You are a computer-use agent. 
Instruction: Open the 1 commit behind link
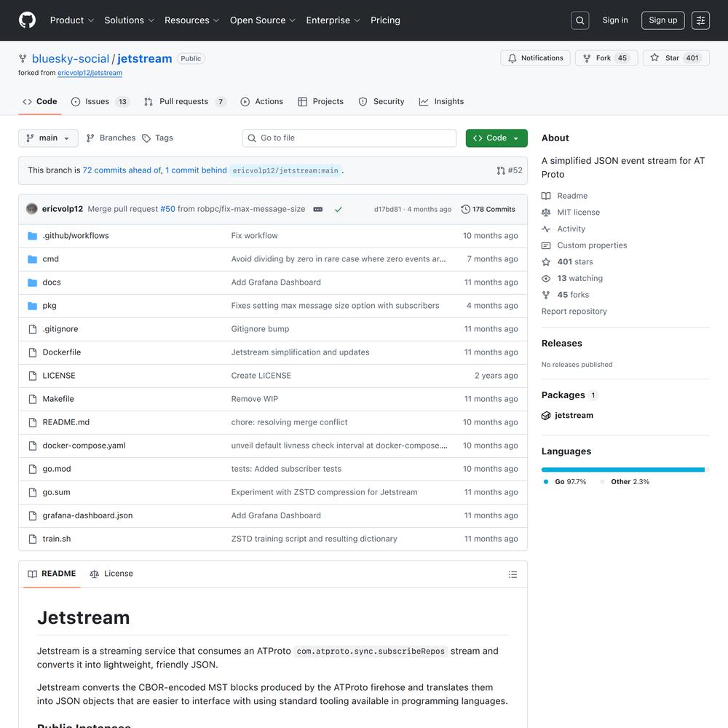[196, 170]
